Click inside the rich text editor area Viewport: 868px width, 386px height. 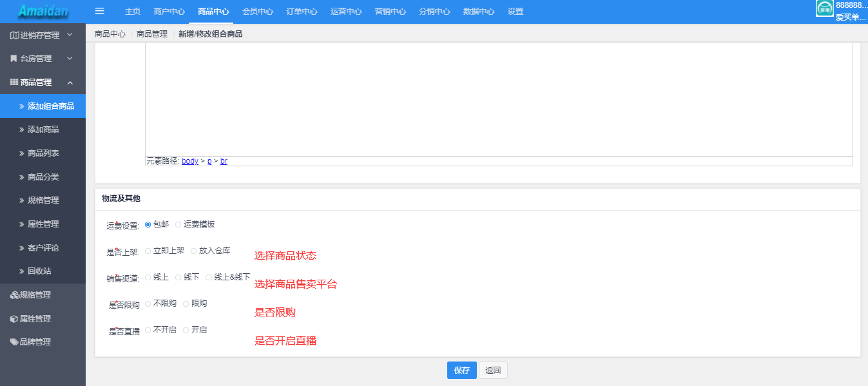coord(499,100)
